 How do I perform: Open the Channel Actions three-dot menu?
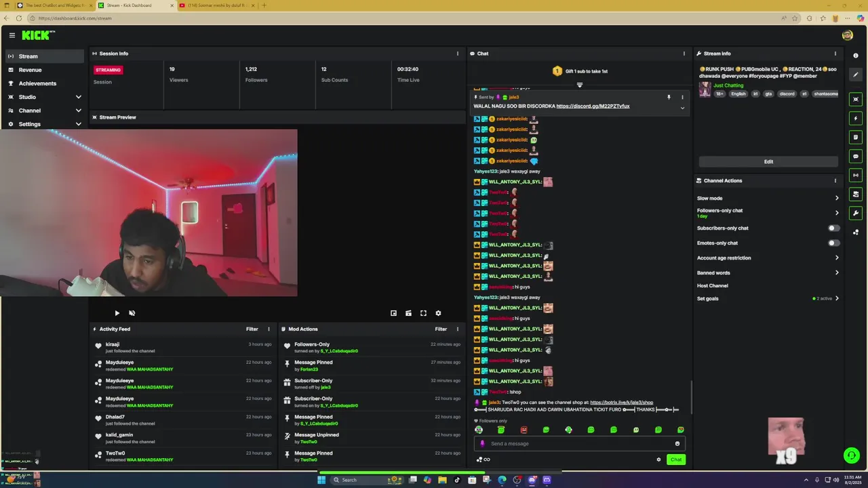tap(835, 181)
